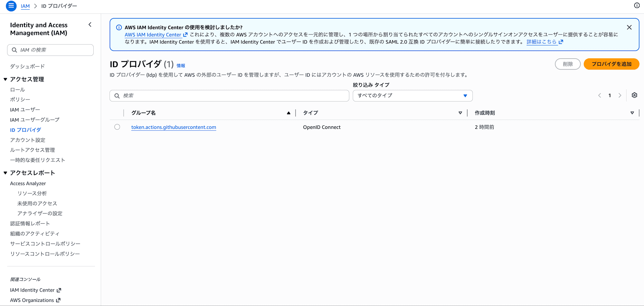Open アナライザーの設定 in sidebar
The height and width of the screenshot is (306, 644).
point(40,213)
